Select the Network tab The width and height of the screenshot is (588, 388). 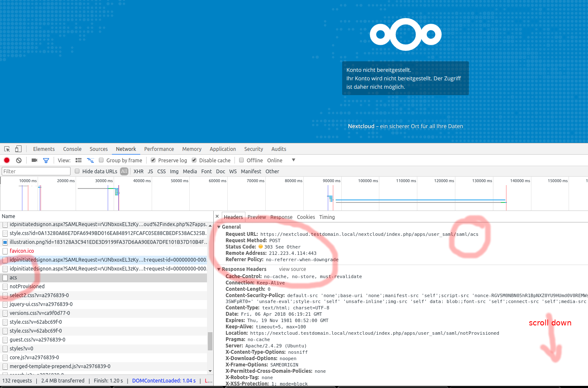pyautogui.click(x=126, y=149)
